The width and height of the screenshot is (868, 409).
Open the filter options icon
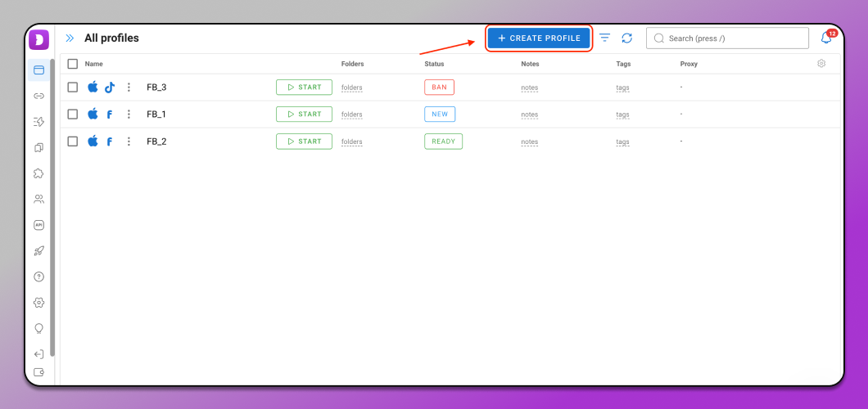605,38
